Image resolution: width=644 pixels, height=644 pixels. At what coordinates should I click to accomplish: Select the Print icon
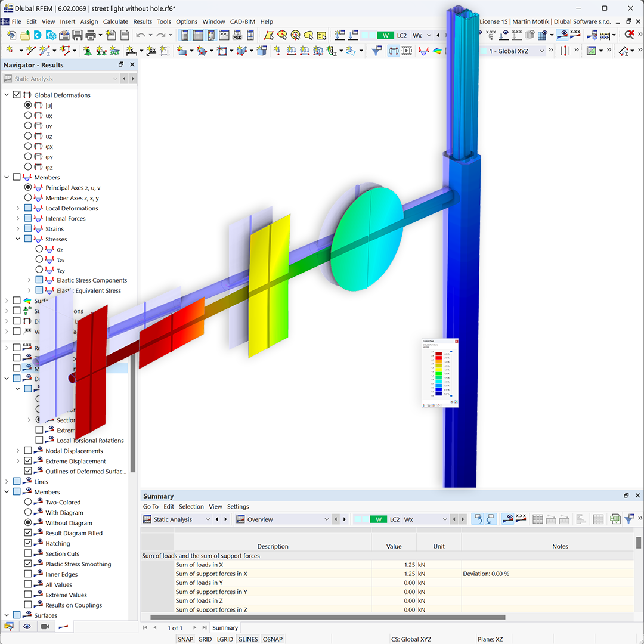(90, 35)
